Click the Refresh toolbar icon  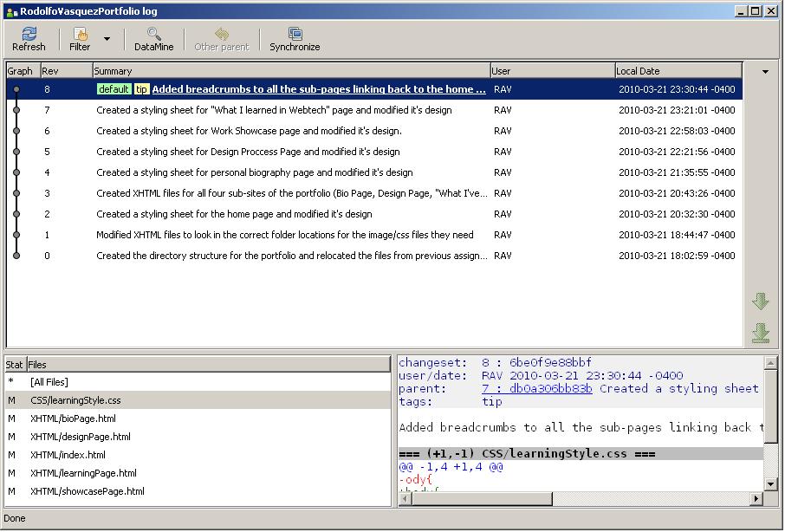[29, 39]
